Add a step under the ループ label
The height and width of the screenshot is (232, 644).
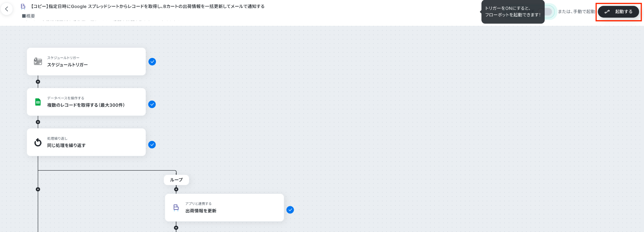pyautogui.click(x=176, y=189)
